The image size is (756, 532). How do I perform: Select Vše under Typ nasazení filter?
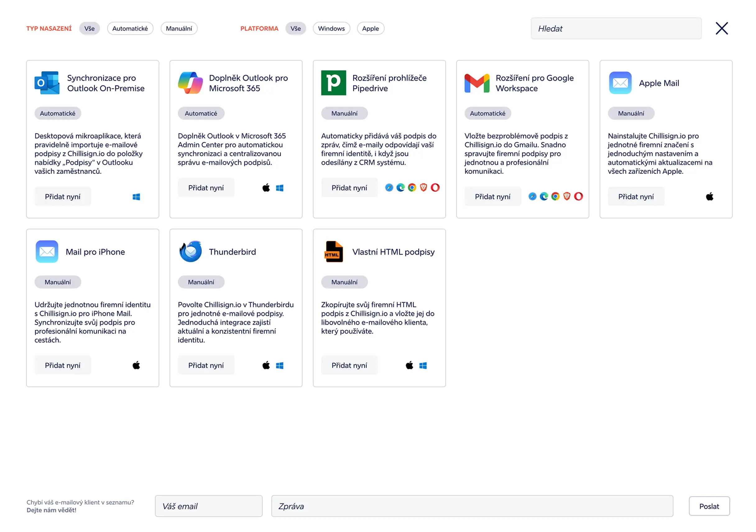click(x=90, y=28)
